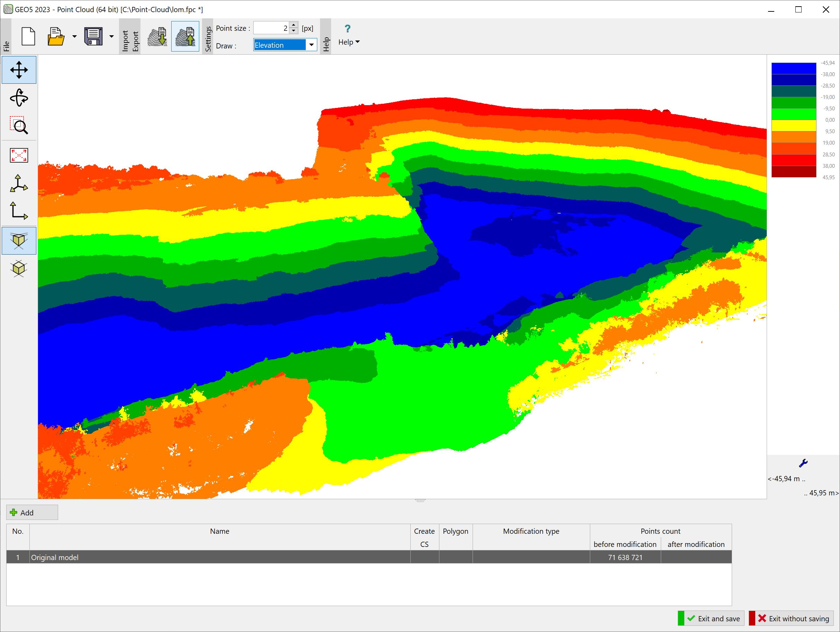Activate the zoom by rectangle tool

coord(19,127)
